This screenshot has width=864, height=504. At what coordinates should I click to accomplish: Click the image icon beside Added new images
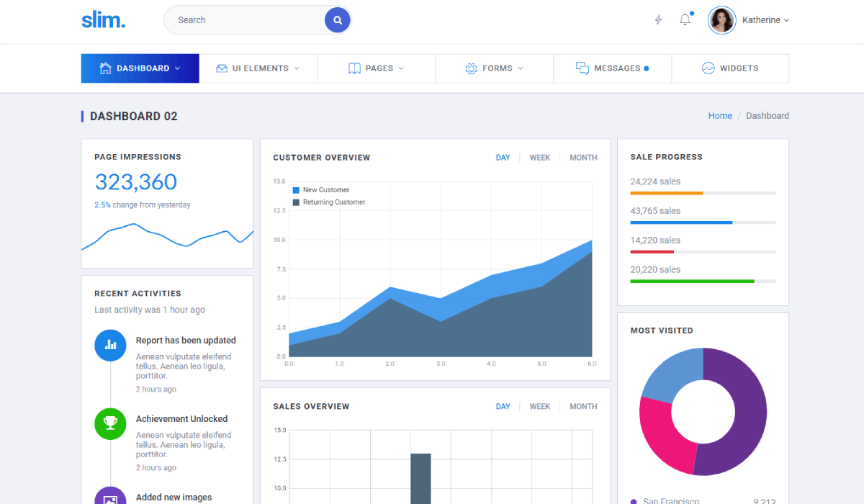coord(110,495)
